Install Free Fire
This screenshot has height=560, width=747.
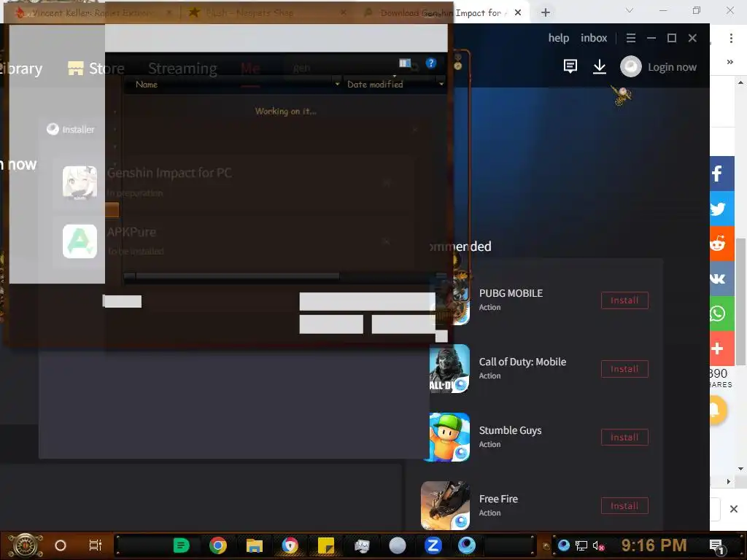pyautogui.click(x=624, y=506)
